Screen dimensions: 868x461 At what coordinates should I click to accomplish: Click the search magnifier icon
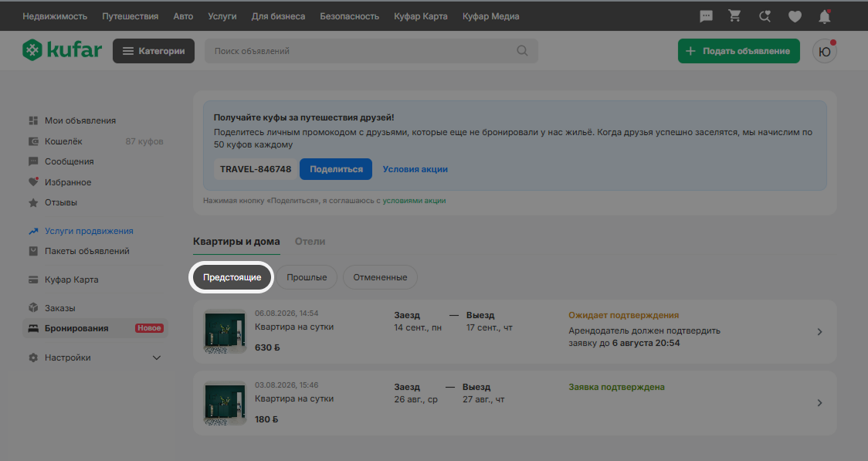tap(522, 51)
